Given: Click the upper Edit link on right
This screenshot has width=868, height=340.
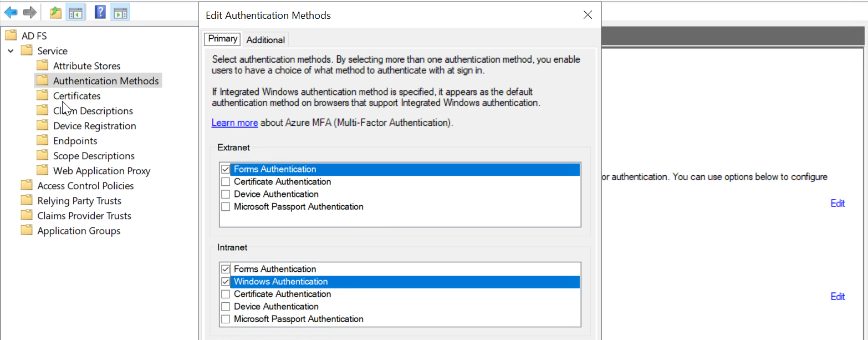Looking at the screenshot, I should [837, 204].
